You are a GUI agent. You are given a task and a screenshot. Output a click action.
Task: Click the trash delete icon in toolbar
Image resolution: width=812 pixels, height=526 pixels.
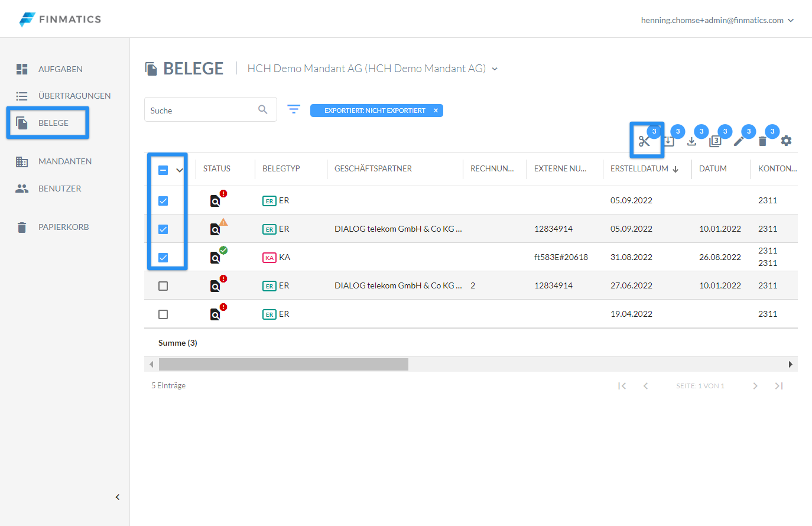(x=762, y=141)
